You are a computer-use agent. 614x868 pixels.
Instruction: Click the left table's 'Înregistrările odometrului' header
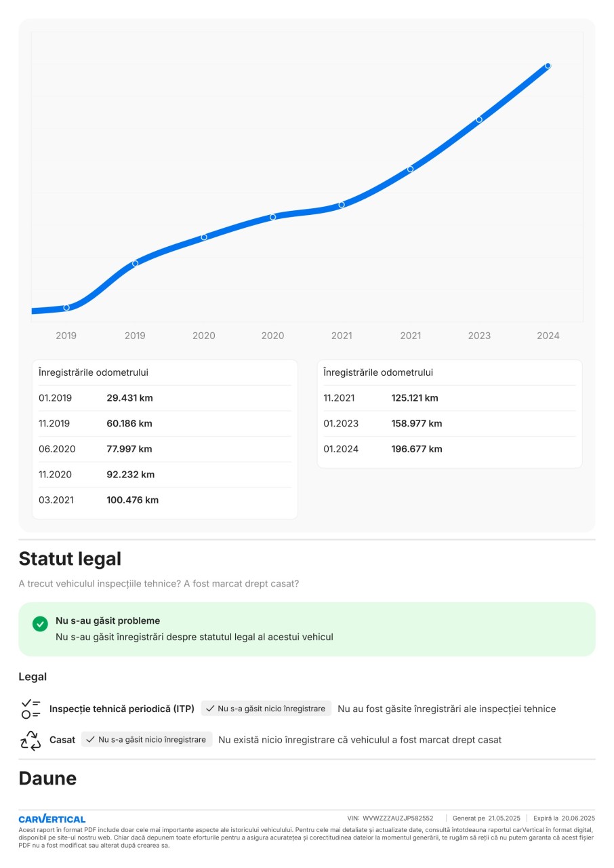tap(94, 372)
